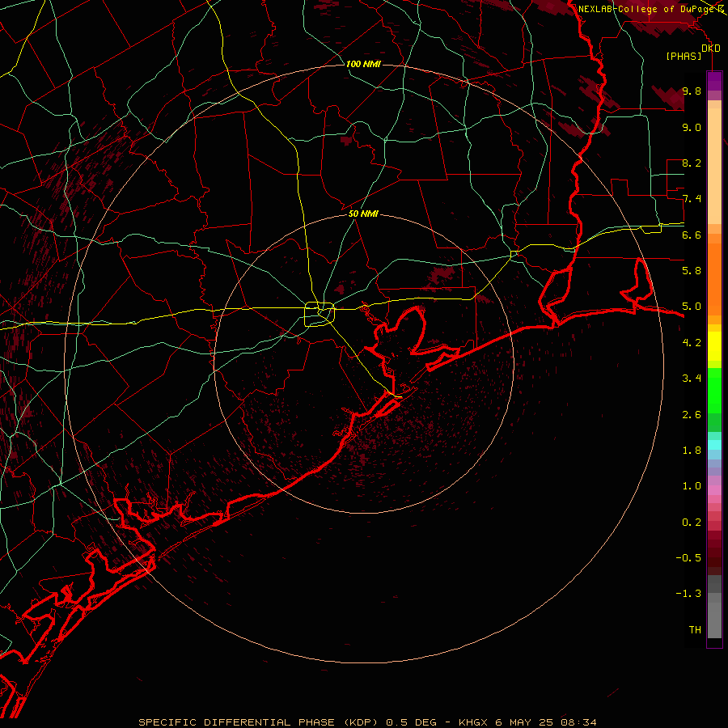Pick the cyan color scale segment
The width and height of the screenshot is (728, 728).
[x=714, y=445]
